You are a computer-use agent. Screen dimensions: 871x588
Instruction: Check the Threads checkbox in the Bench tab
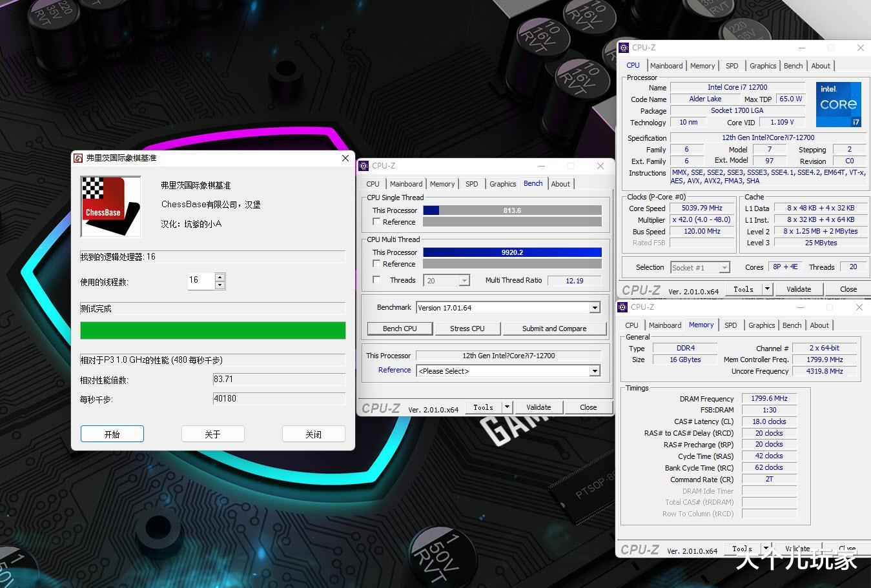pos(376,279)
